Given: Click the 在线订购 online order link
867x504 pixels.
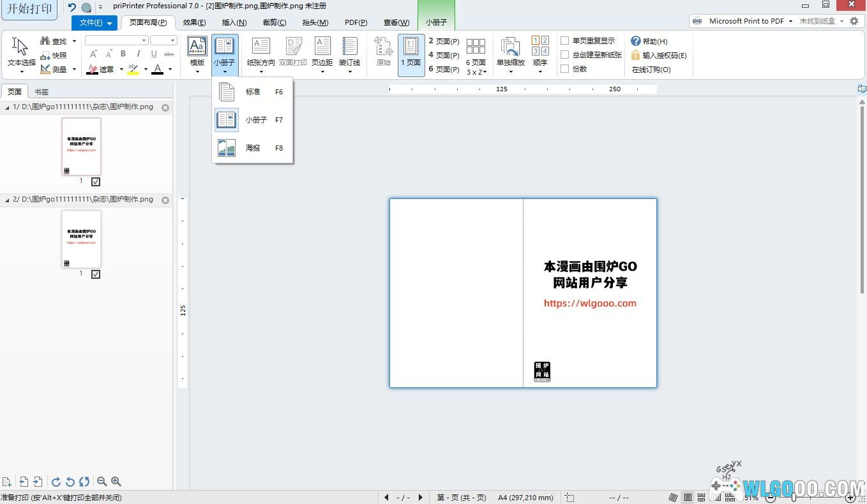Looking at the screenshot, I should tap(651, 70).
